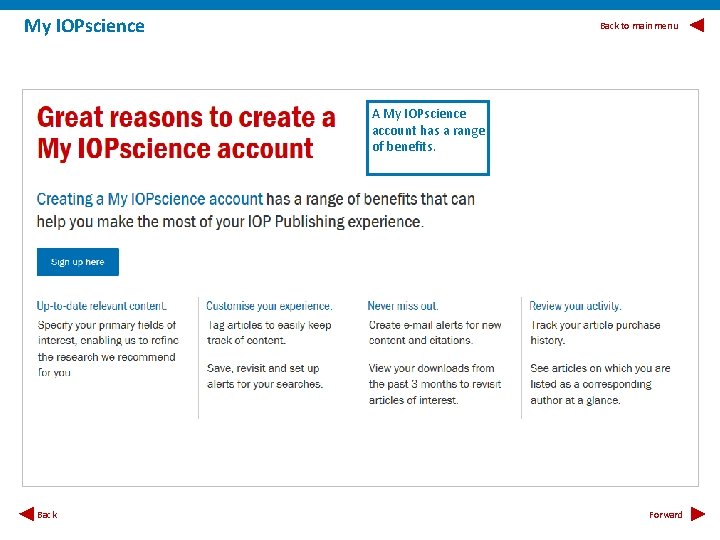
Task: Click the heading line 'My IOPscience account'
Action: pos(175,149)
